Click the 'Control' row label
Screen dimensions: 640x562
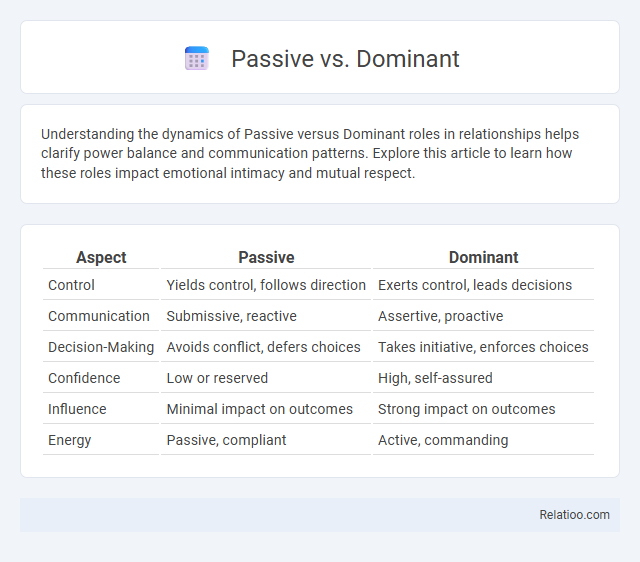[71, 285]
